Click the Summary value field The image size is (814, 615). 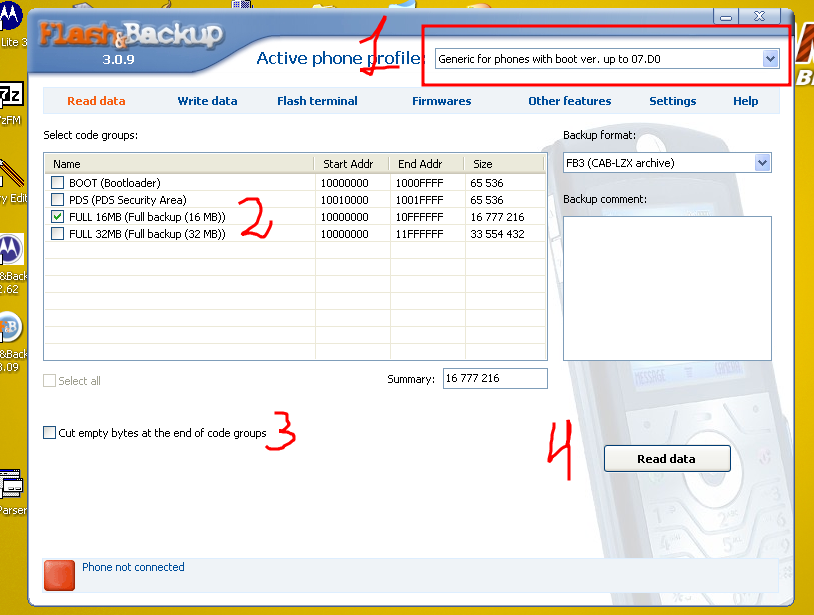pos(495,378)
